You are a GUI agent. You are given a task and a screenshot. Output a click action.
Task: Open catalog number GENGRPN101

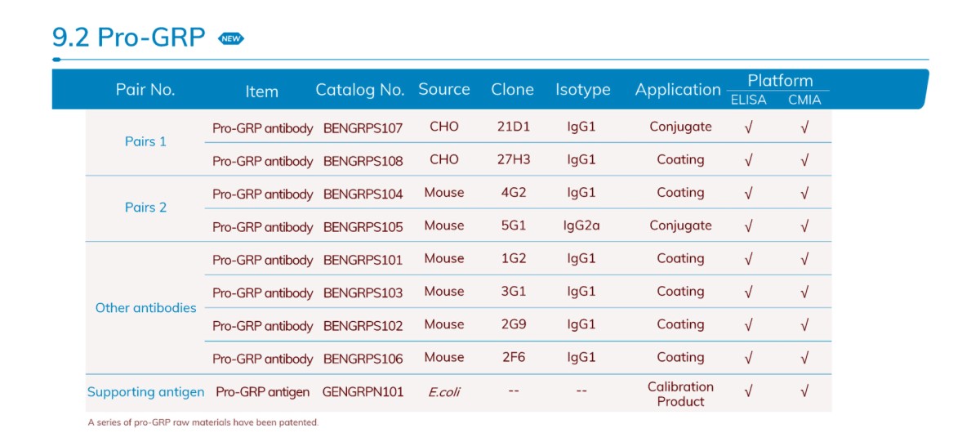coord(363,392)
